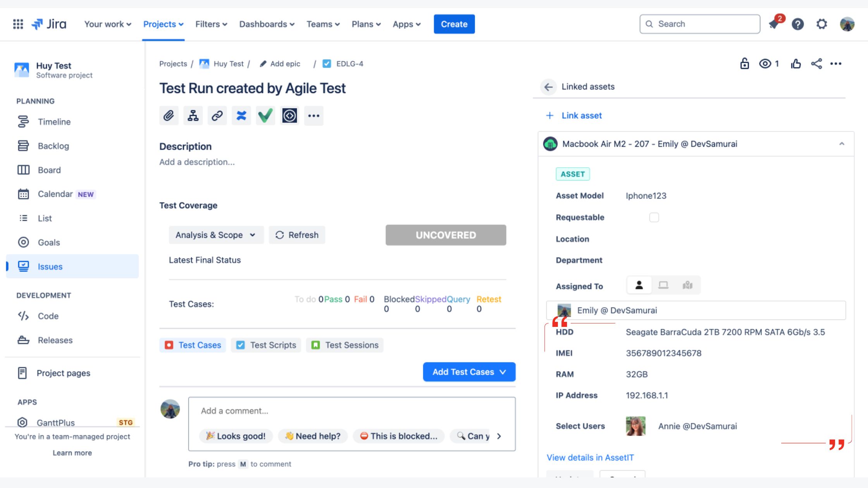The image size is (868, 488).
Task: Click the child issues icon on toolbar
Action: point(193,115)
